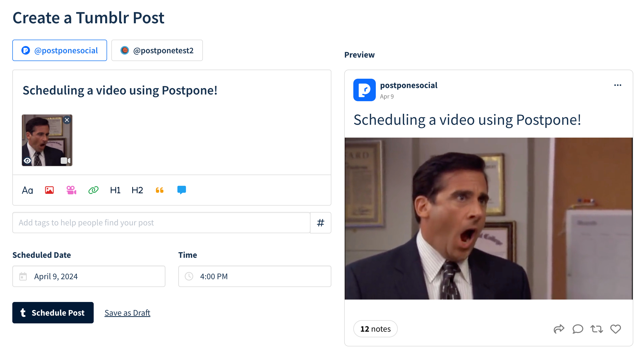The height and width of the screenshot is (363, 644).
Task: Click the video camera icon on thumbnail
Action: coord(65,161)
